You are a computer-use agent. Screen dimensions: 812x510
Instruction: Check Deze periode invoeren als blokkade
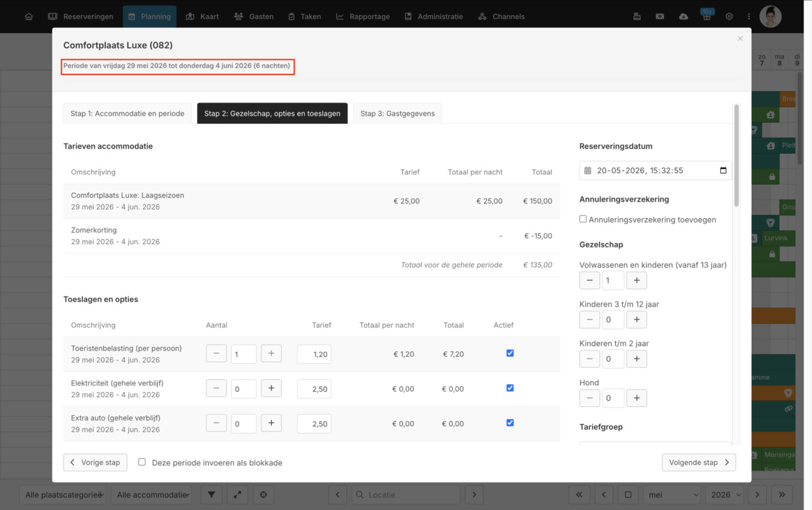142,462
